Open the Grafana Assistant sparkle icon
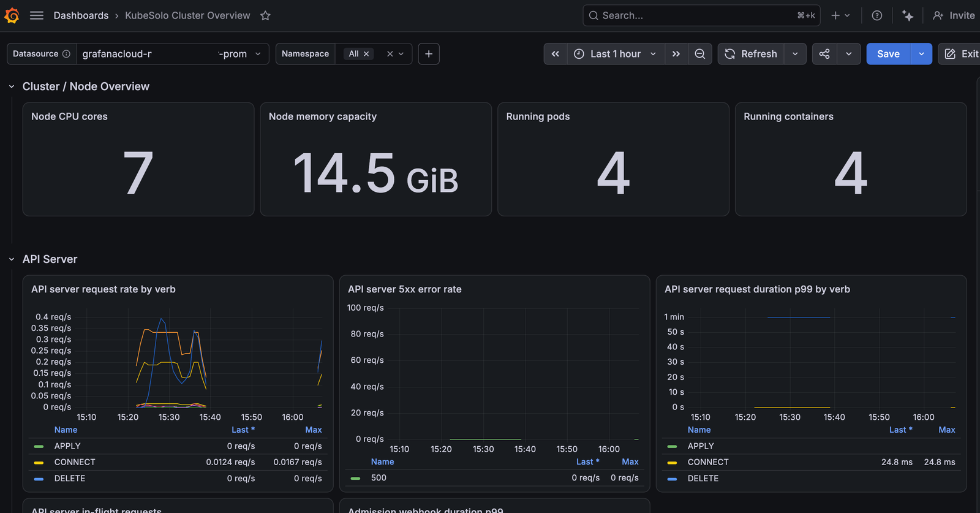The height and width of the screenshot is (513, 980). tap(908, 15)
